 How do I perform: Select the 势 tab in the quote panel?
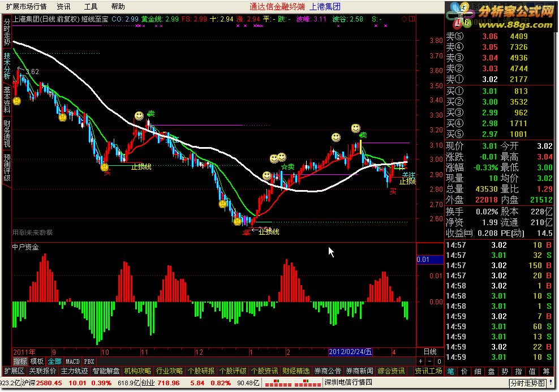point(505,371)
